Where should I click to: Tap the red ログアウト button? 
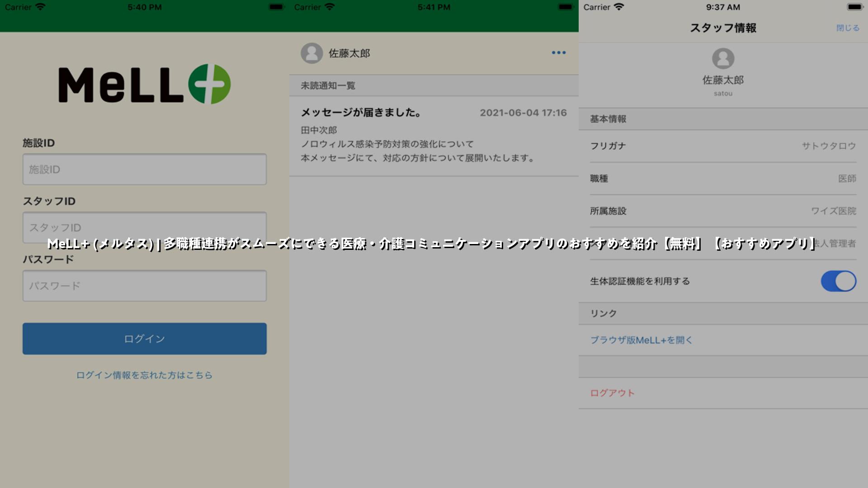[613, 393]
